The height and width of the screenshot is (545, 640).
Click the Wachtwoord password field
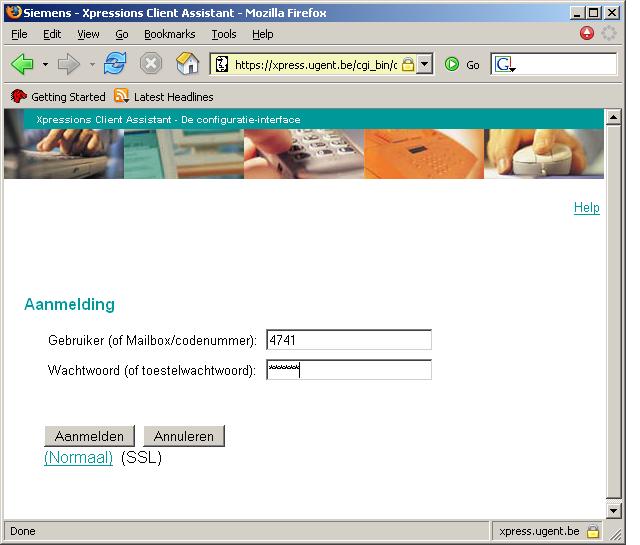349,370
